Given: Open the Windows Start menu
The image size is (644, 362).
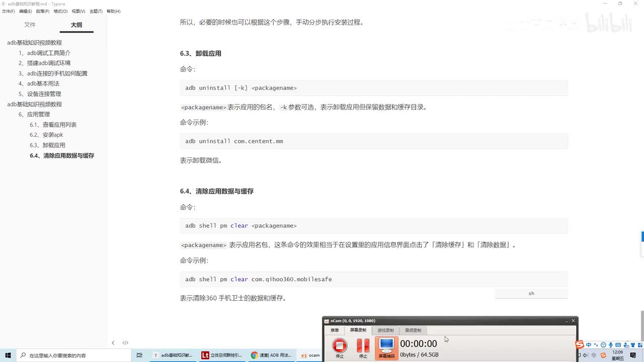Looking at the screenshot, I should click(8, 355).
